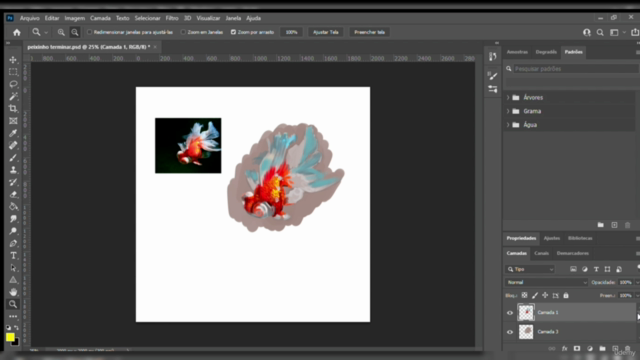Select the Clone Stamp tool
640x360 pixels.
click(13, 170)
